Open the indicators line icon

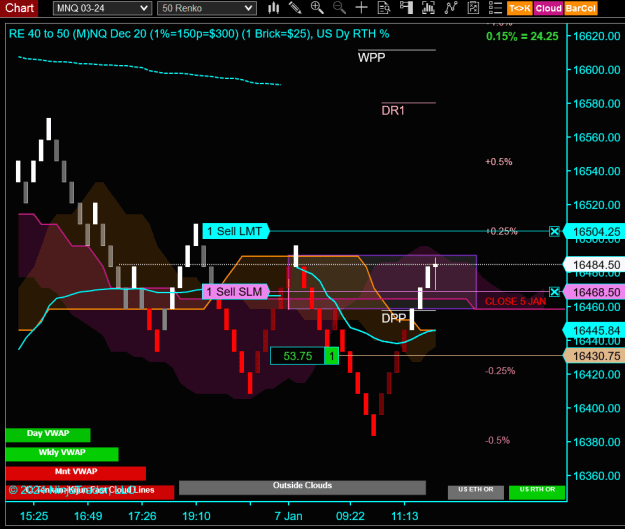point(451,8)
